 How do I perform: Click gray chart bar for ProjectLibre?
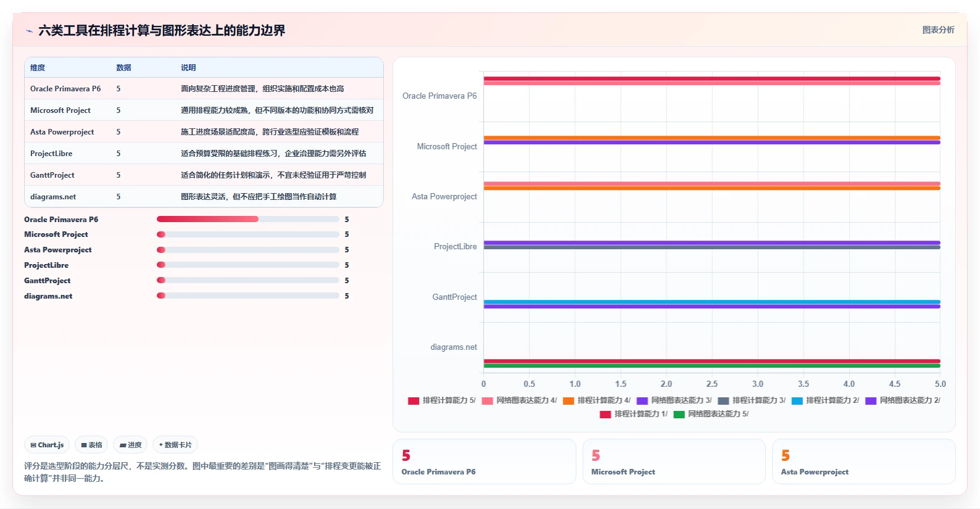(712, 247)
